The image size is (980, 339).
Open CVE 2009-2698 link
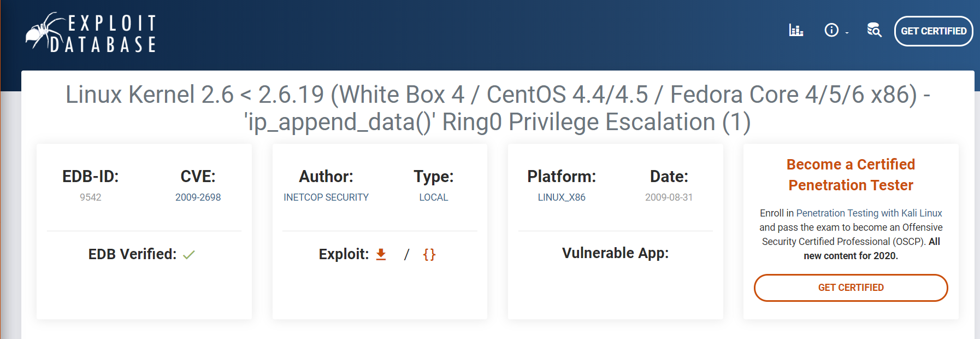tap(198, 197)
